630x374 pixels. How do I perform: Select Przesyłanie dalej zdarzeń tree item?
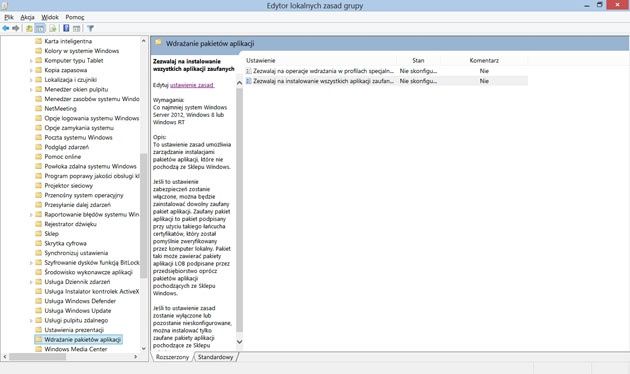coord(78,205)
